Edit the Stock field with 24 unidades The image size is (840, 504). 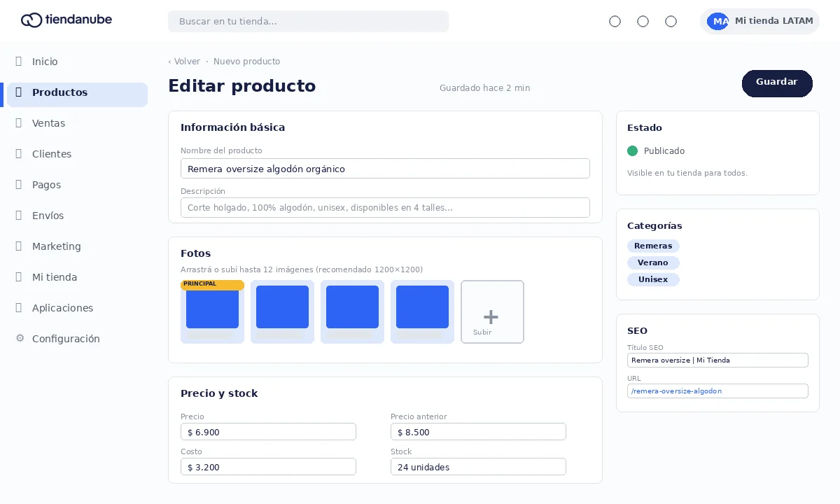click(478, 467)
